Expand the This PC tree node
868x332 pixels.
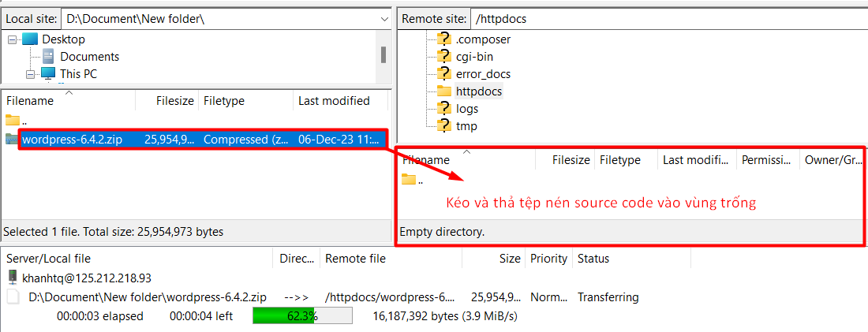tap(31, 74)
